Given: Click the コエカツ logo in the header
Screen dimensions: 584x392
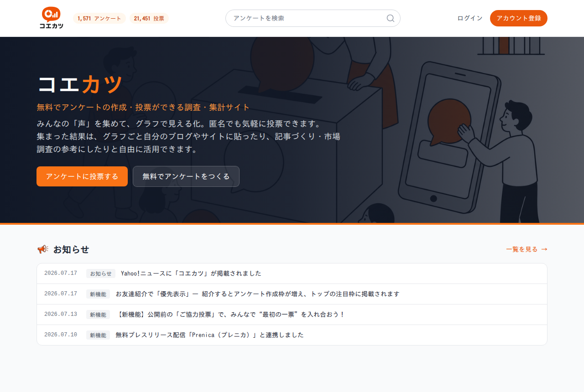Looking at the screenshot, I should [x=51, y=18].
